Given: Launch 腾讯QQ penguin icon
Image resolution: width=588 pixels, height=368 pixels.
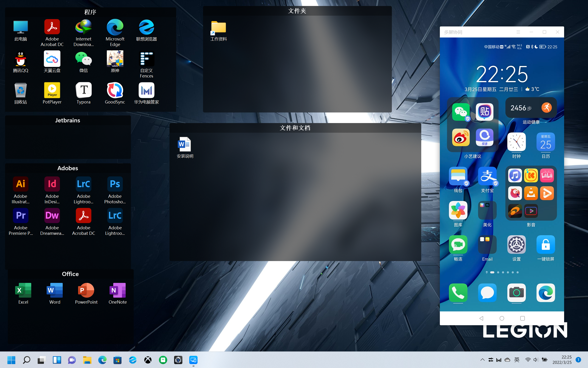Looking at the screenshot, I should coord(21,62).
